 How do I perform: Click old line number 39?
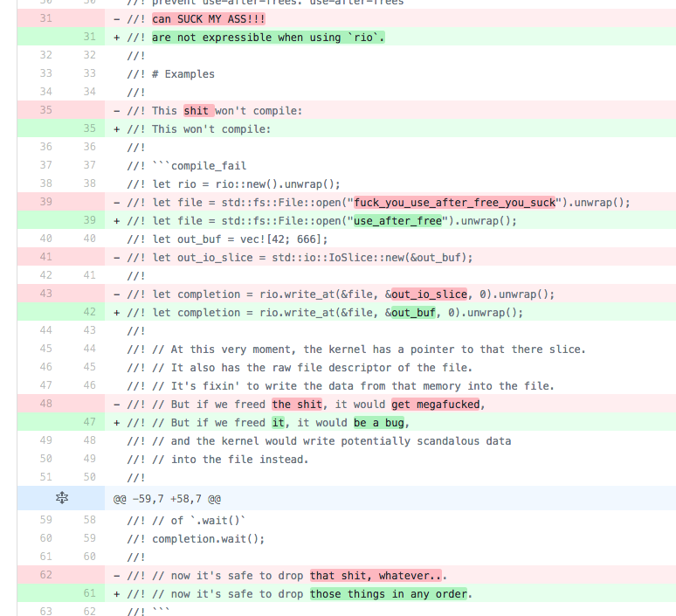point(45,202)
